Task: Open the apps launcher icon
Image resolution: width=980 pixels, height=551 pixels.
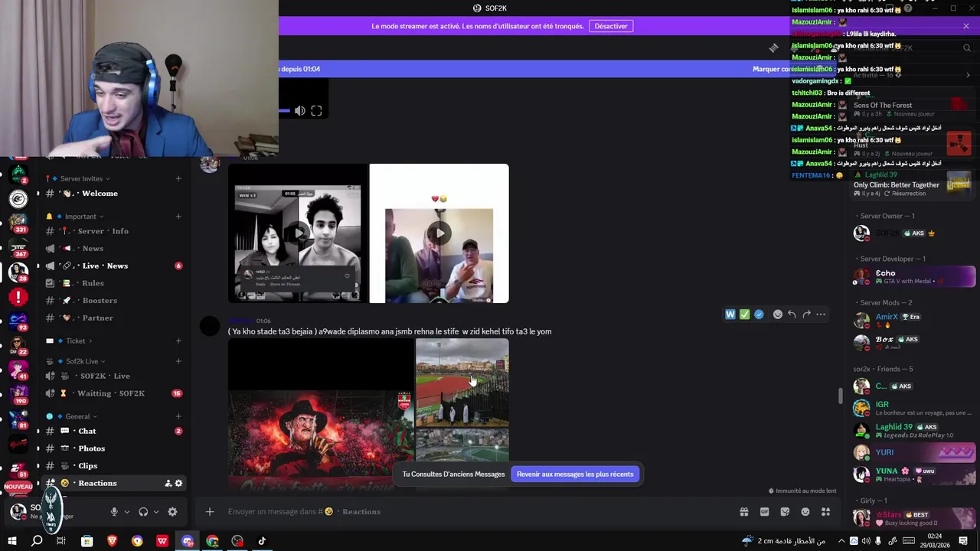Action: point(826,512)
